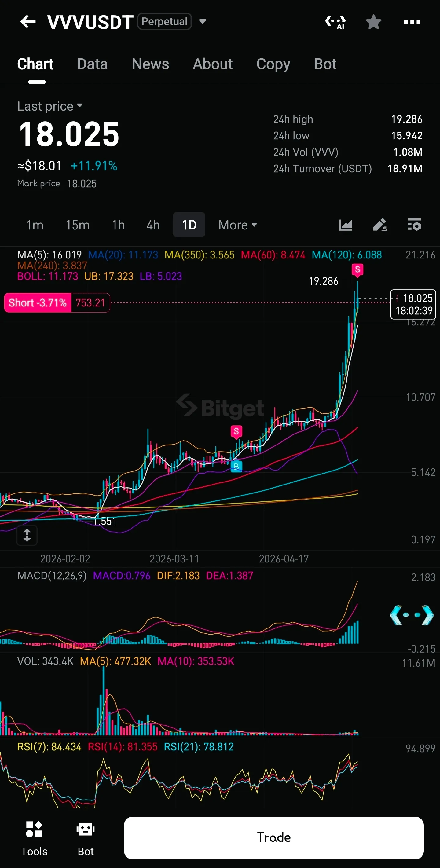Tap the MA(5): 16.019 indicator label

click(x=50, y=255)
